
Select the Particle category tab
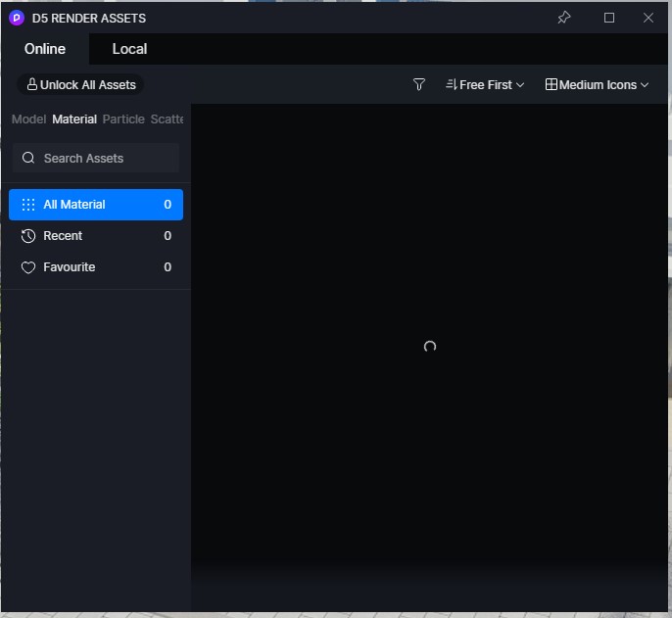coord(123,119)
